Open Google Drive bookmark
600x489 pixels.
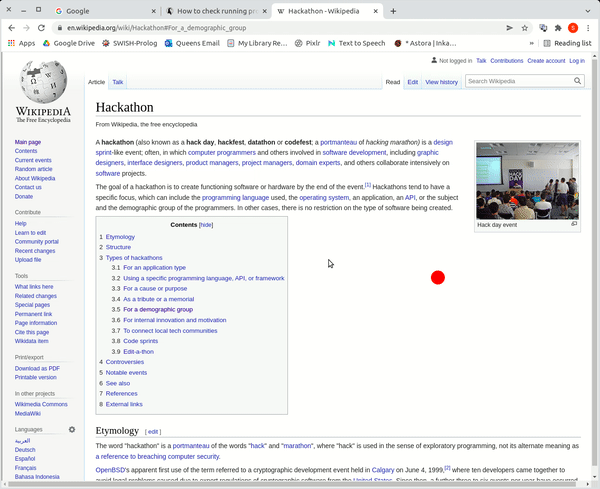(x=69, y=43)
